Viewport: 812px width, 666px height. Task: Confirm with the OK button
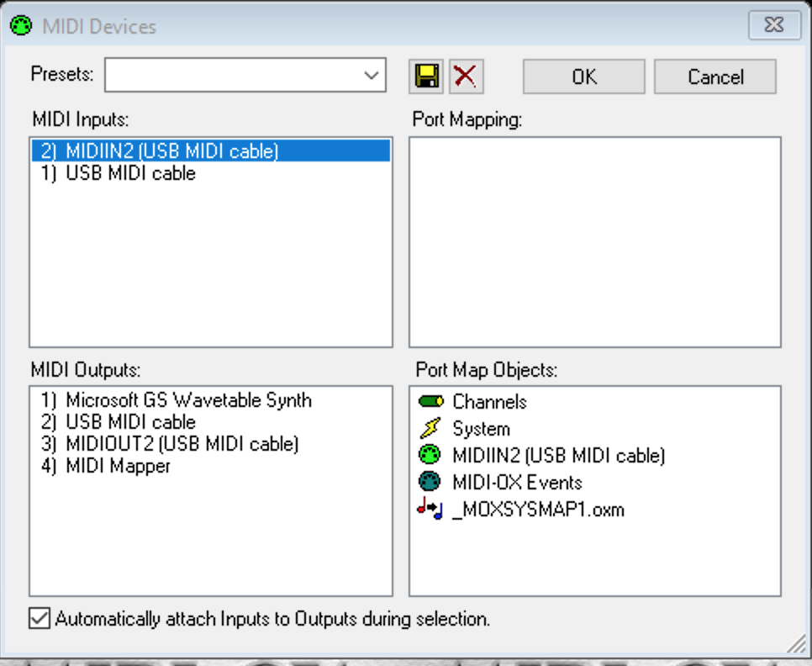(x=584, y=77)
